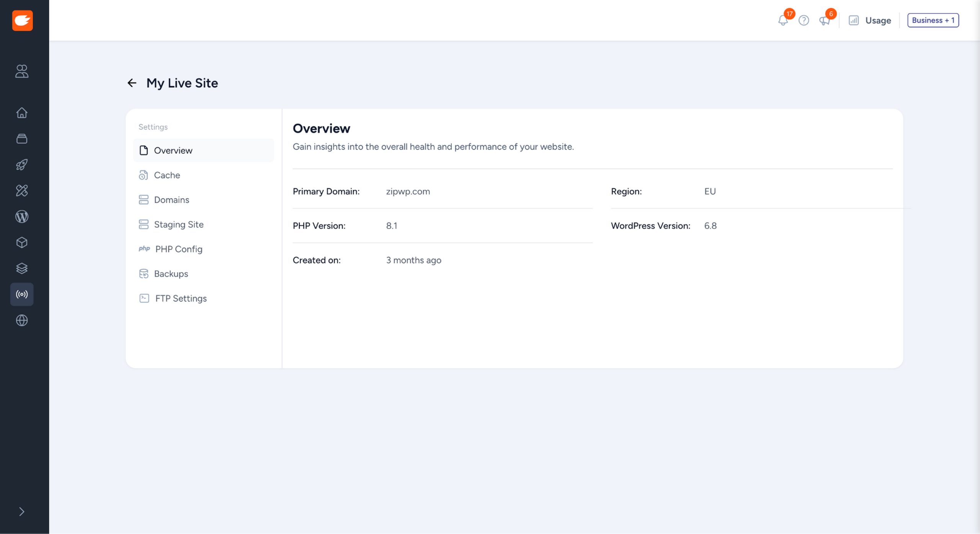980x534 pixels.
Task: Open the PHP Config section
Action: click(x=178, y=249)
